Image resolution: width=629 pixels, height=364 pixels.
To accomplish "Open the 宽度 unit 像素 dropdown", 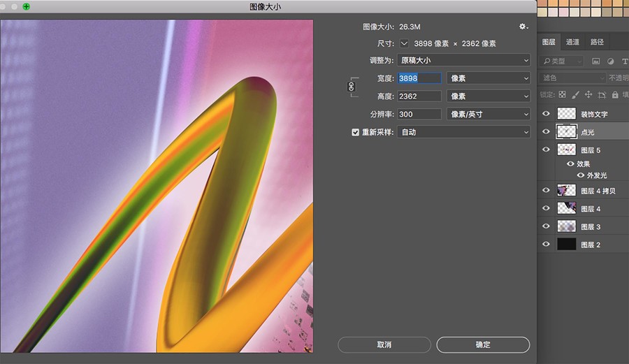I will [489, 78].
